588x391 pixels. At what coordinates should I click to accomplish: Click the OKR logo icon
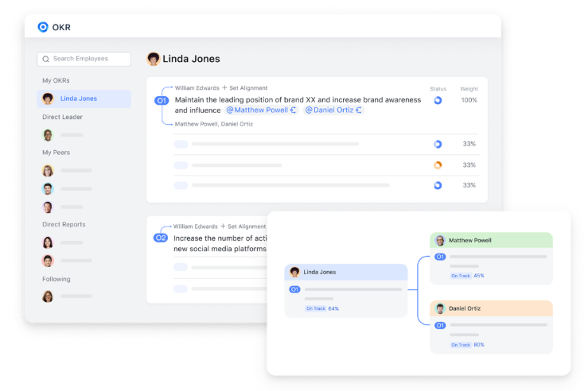(43, 27)
